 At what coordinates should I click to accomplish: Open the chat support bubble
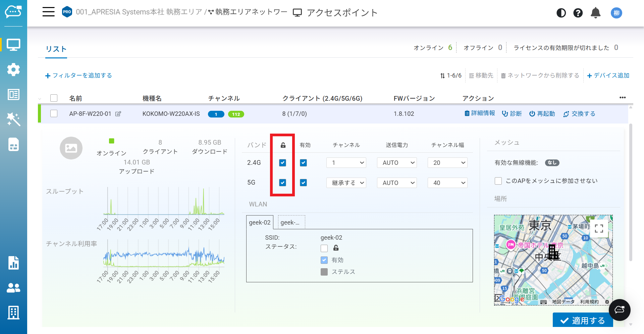[x=620, y=310]
